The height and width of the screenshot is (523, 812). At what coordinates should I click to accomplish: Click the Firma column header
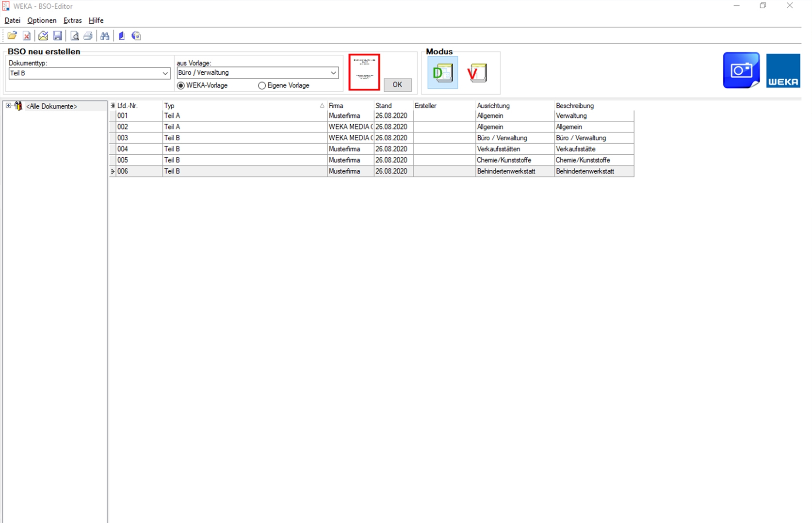point(350,105)
